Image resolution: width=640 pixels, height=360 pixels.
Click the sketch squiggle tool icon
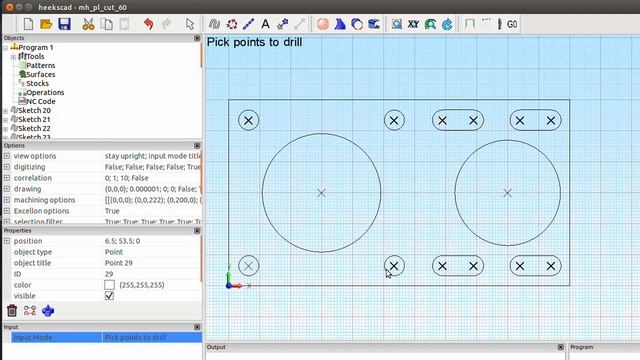[x=214, y=24]
